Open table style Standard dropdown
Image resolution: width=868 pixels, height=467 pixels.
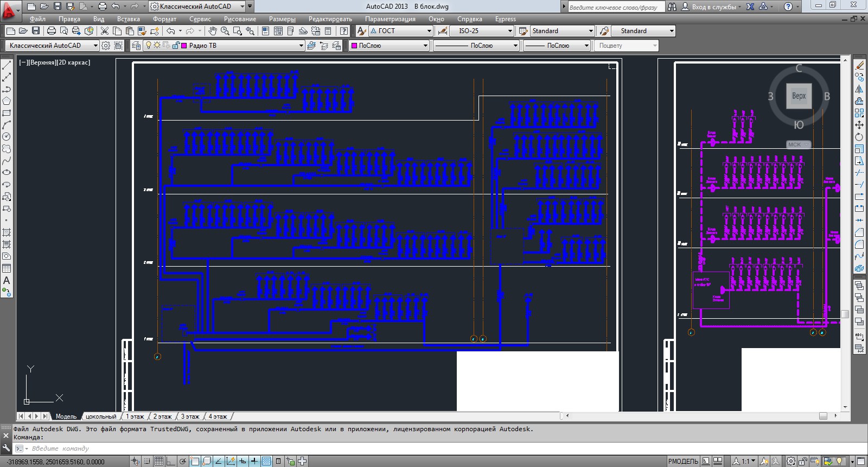pos(562,31)
